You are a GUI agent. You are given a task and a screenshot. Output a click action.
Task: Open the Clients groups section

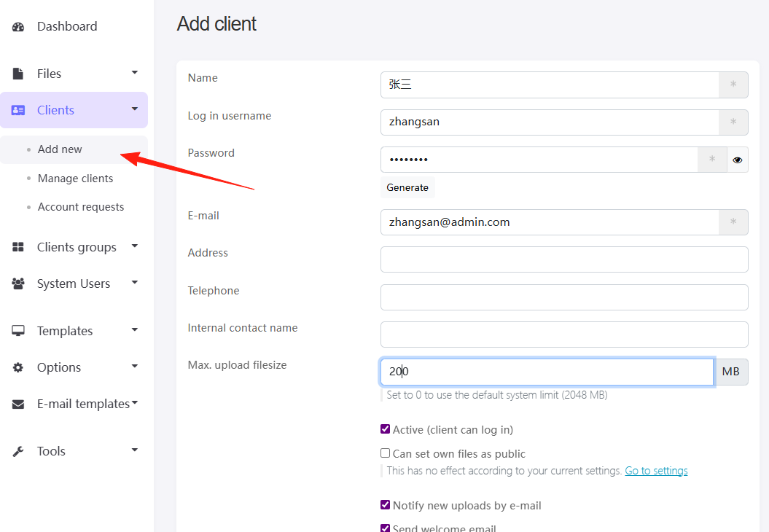tap(77, 247)
